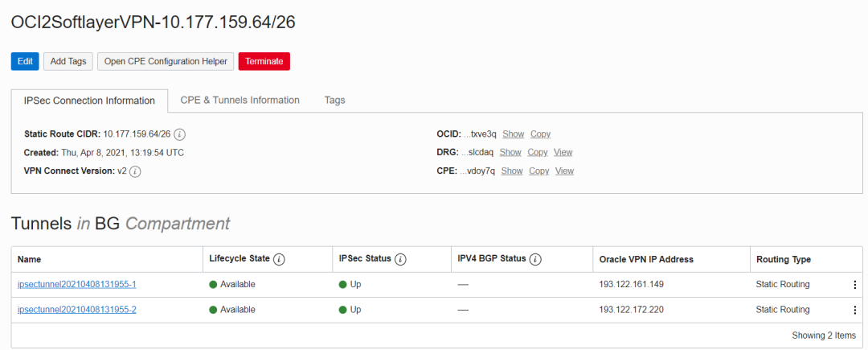Open actions menu for tunnel ending -2
The image size is (868, 350).
[854, 310]
